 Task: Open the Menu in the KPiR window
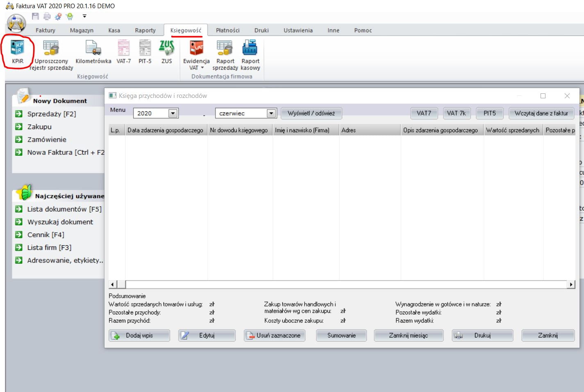tap(117, 109)
